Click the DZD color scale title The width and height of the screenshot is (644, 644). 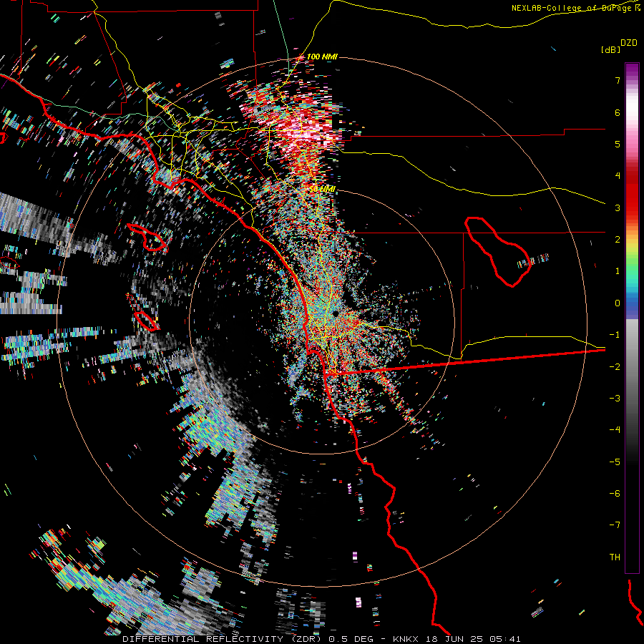[x=629, y=43]
